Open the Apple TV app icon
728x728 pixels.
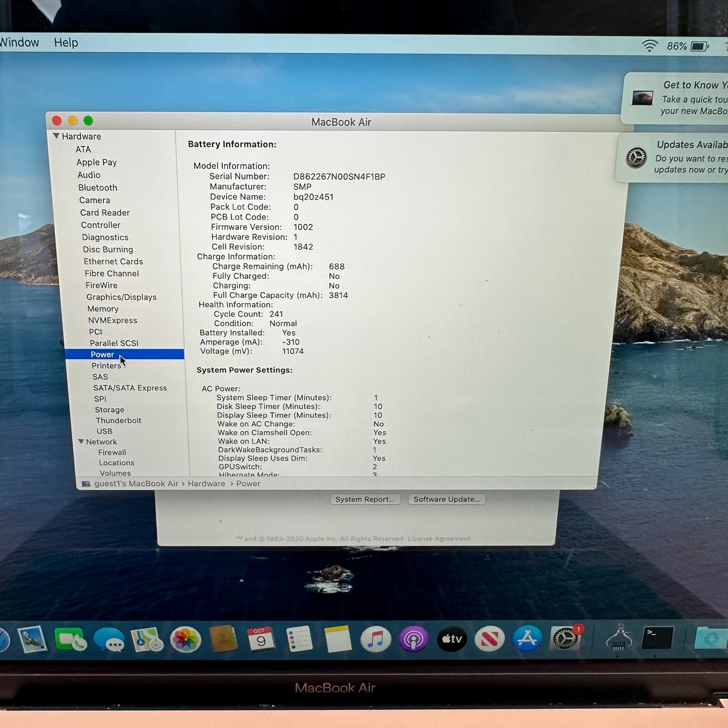451,639
